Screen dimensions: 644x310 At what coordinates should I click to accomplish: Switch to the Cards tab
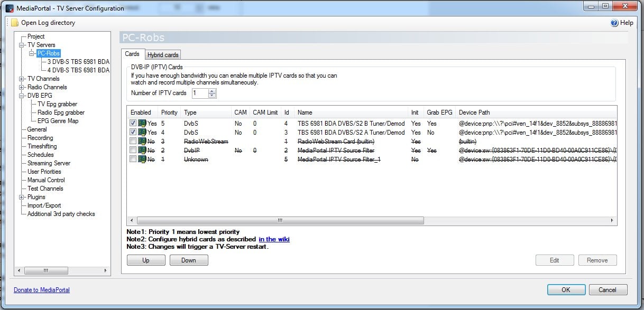(132, 54)
